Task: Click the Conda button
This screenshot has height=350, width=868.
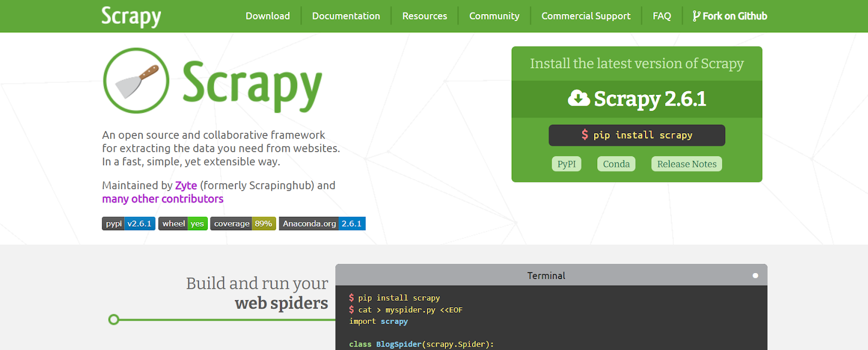Action: (616, 164)
